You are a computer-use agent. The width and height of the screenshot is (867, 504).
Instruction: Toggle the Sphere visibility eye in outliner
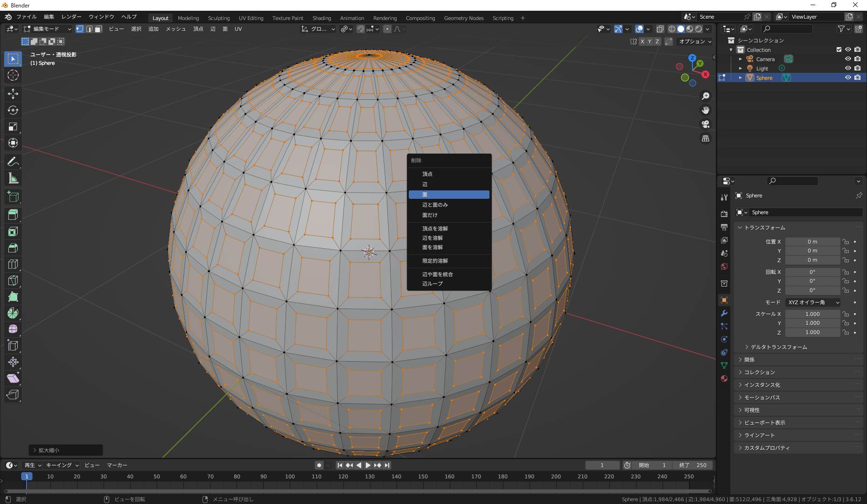[x=848, y=77]
